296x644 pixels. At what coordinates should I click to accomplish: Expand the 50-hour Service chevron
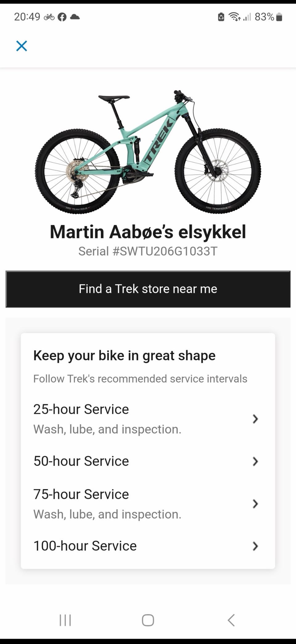255,461
